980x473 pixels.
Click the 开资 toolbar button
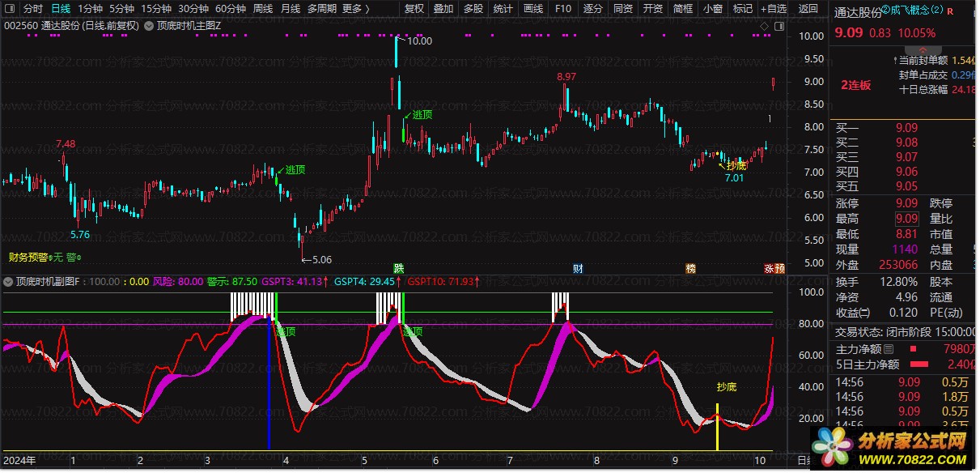point(653,9)
